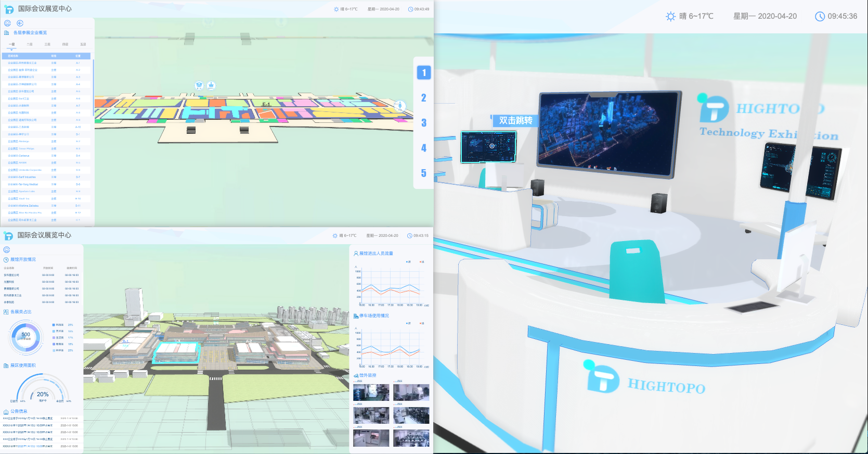Viewport: 868px width, 454px height.
Task: Click the first announcement row under 公告信息
Action: (41, 418)
